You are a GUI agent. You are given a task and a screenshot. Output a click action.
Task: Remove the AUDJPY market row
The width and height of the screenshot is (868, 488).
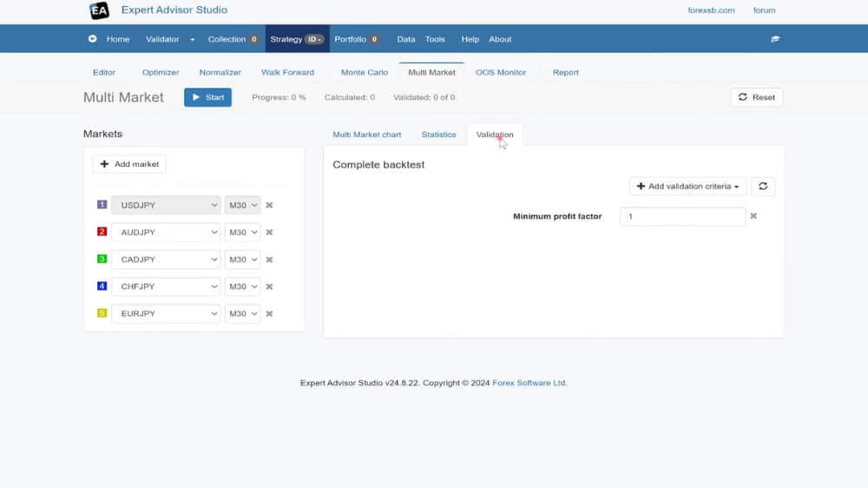(x=269, y=233)
